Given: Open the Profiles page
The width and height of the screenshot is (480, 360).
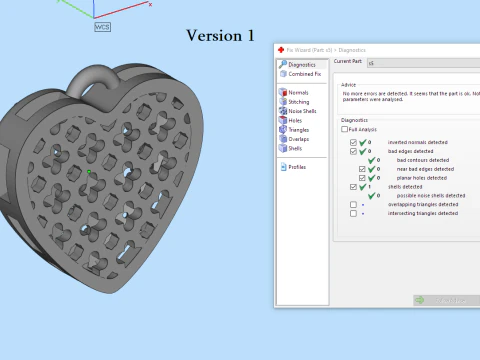Looking at the screenshot, I should point(297,167).
